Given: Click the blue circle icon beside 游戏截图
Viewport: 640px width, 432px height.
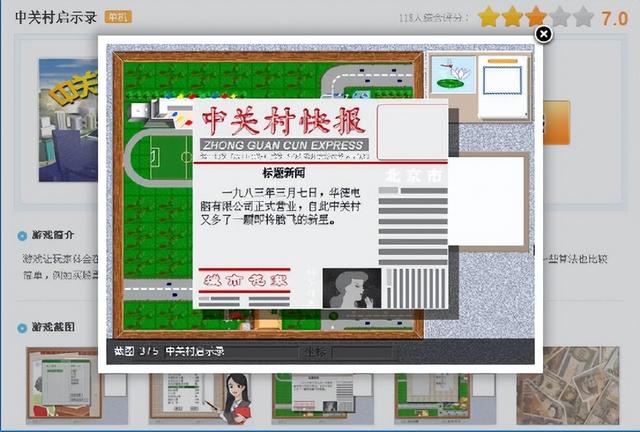Looking at the screenshot, I should (x=21, y=327).
